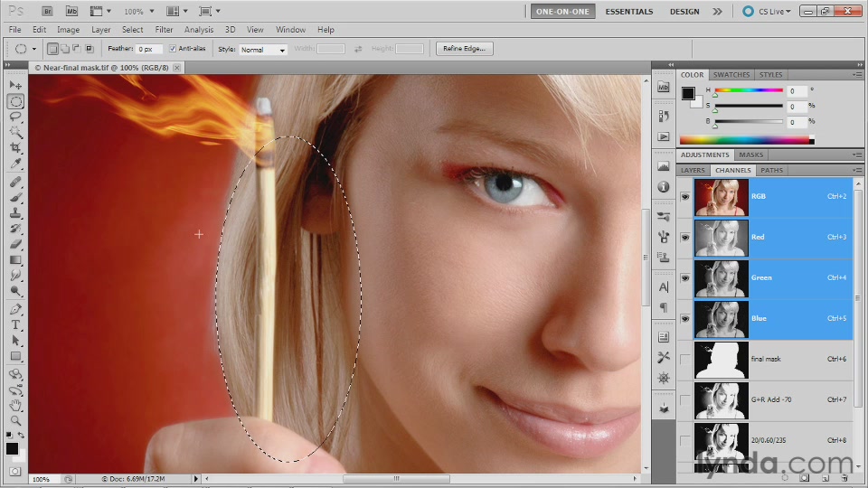Open the tool preset picker arrow
This screenshot has width=868, height=488.
point(33,49)
